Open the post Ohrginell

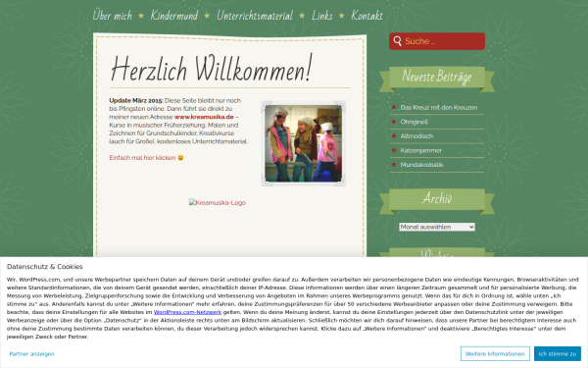414,122
